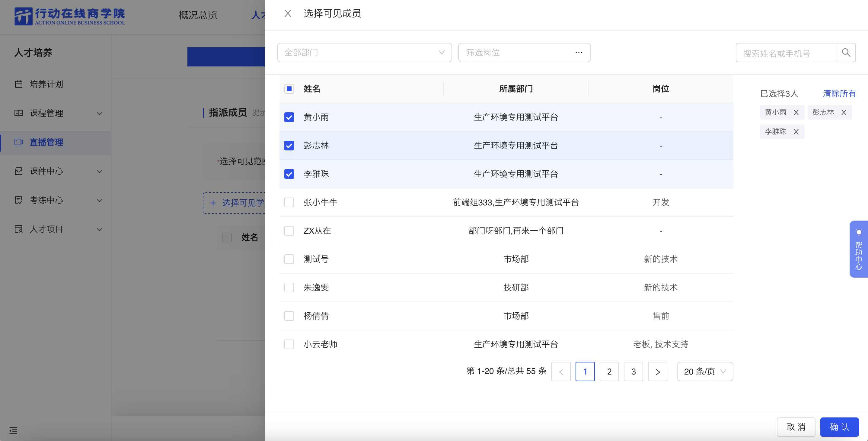Image resolution: width=868 pixels, height=441 pixels.
Task: Open the 20 条/页 page size dropdown
Action: [705, 372]
